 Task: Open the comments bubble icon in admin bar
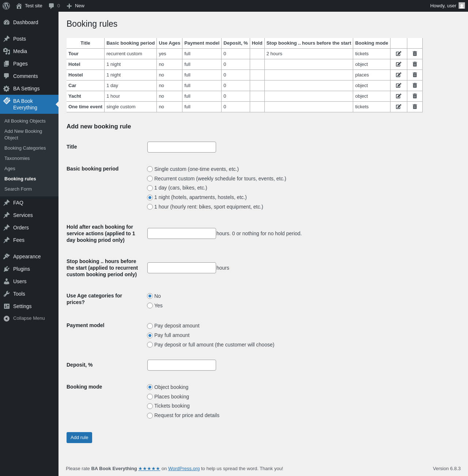(51, 6)
